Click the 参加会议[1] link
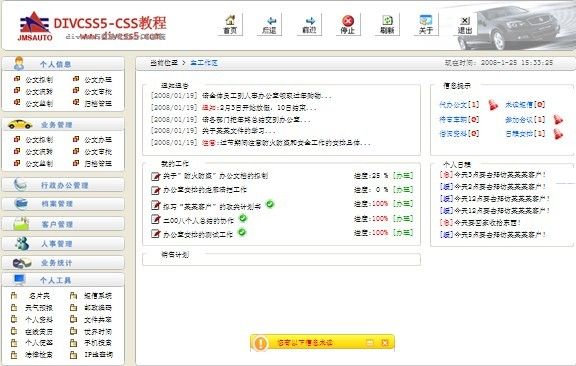This screenshot has height=366, width=576. [525, 119]
